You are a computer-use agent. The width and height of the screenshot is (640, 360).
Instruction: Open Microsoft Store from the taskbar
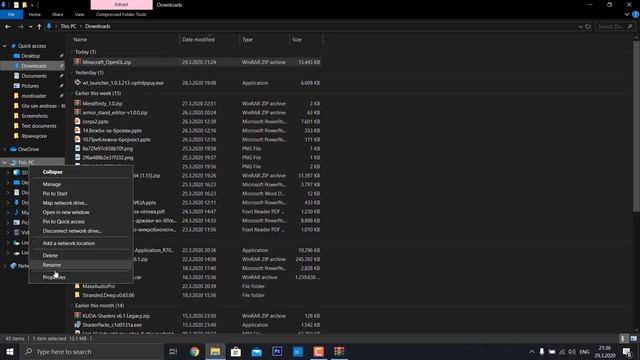click(236, 351)
